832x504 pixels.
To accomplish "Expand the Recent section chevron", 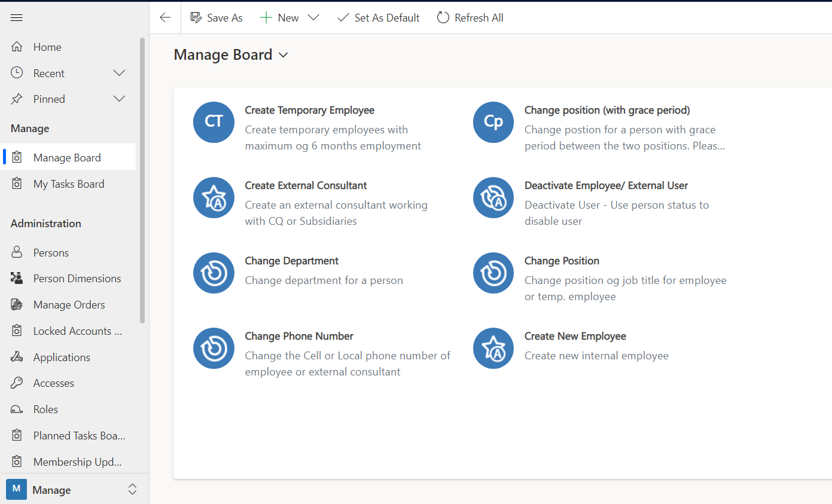I will pyautogui.click(x=119, y=73).
